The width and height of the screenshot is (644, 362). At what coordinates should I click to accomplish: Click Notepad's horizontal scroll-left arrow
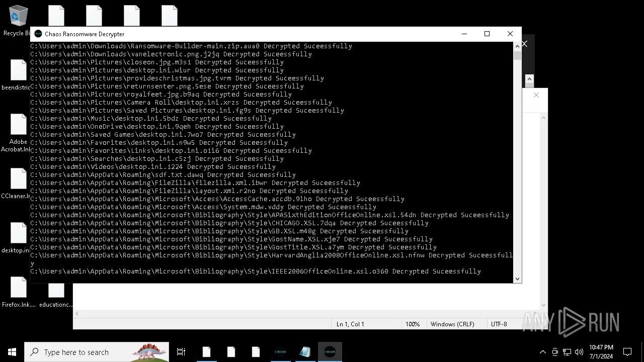click(x=77, y=313)
